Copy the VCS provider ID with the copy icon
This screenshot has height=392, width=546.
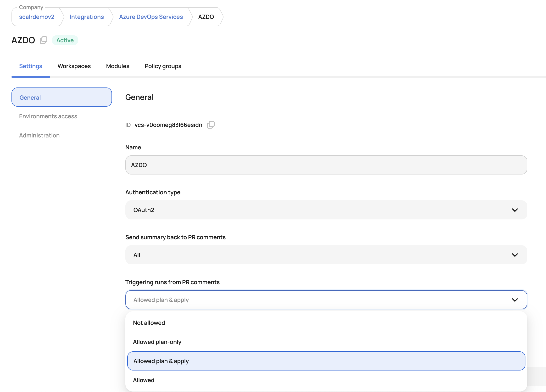(x=211, y=125)
